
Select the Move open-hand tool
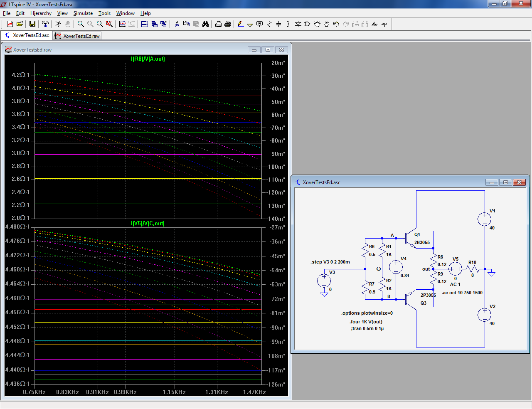317,24
